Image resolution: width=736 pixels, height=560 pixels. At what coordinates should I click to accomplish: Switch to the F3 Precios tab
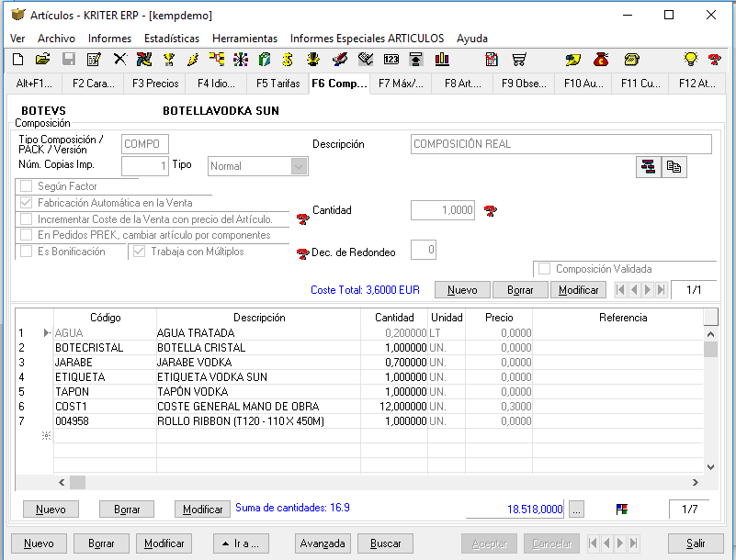[x=155, y=84]
